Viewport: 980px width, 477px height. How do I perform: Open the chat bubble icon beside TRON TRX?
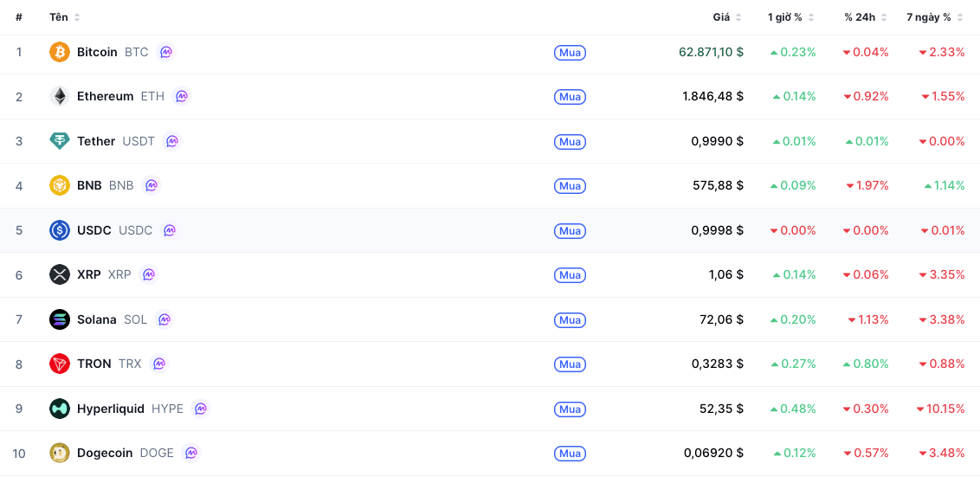159,364
